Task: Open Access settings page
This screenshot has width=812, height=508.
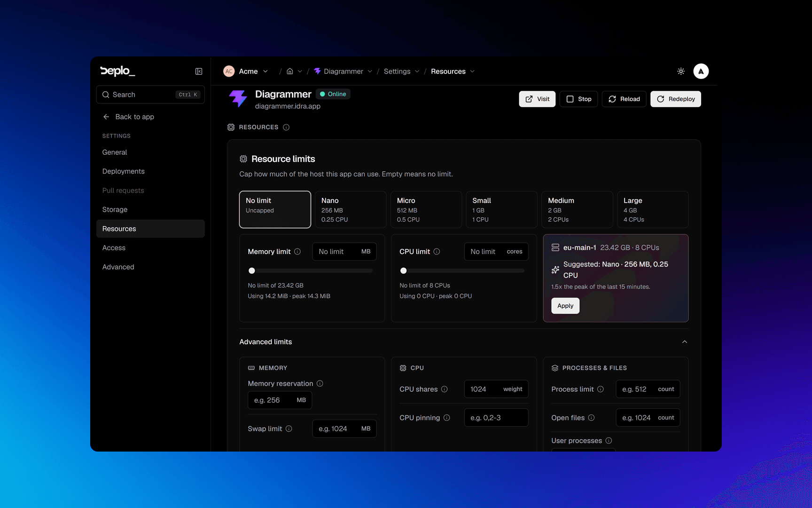Action: (x=150, y=248)
